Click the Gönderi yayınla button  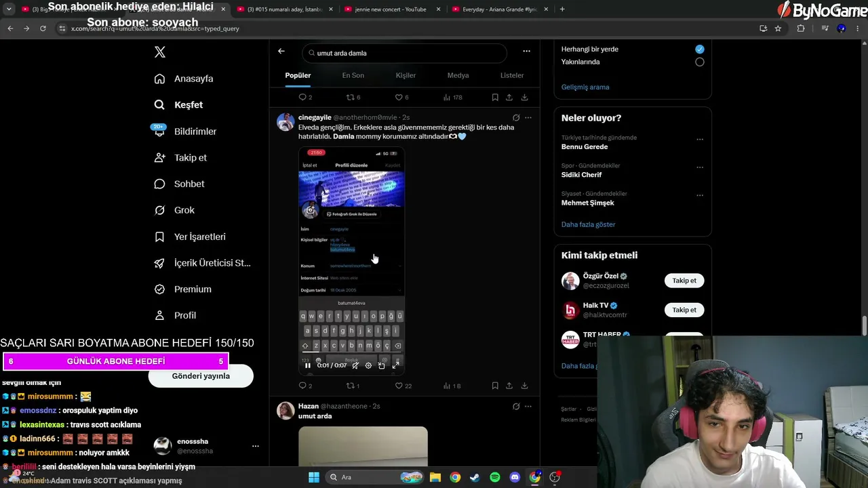coord(201,376)
